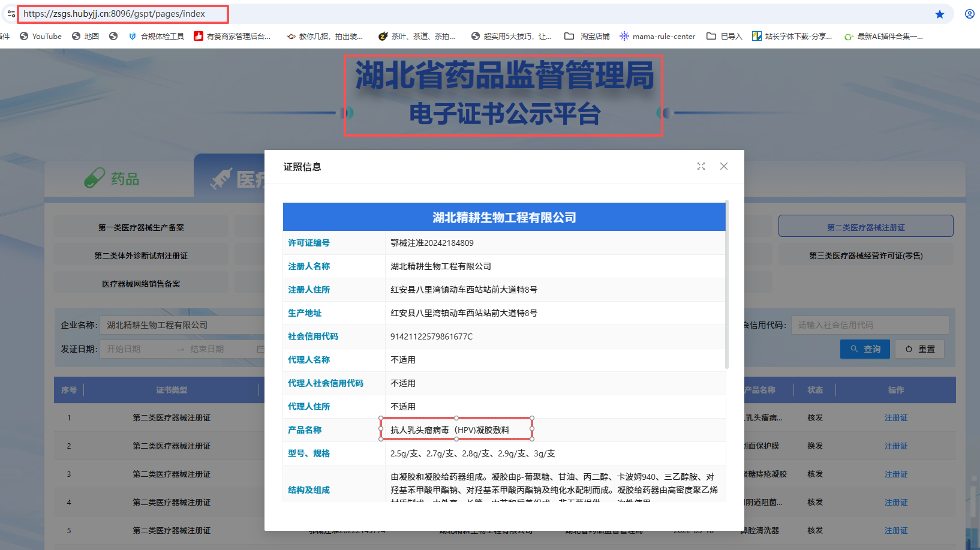Click the site information icon in address bar
The height and width of the screenshot is (550, 980).
(11, 14)
